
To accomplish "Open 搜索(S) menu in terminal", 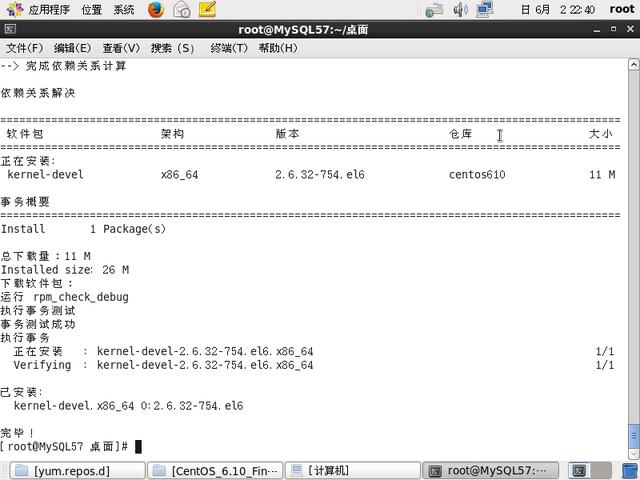I will [172, 48].
